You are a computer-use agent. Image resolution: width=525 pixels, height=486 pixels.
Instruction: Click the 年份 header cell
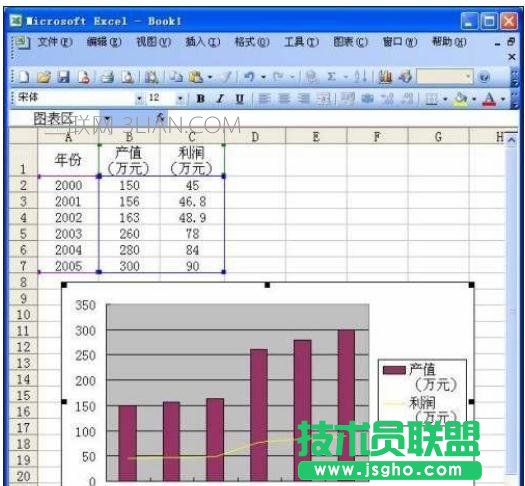pos(68,160)
